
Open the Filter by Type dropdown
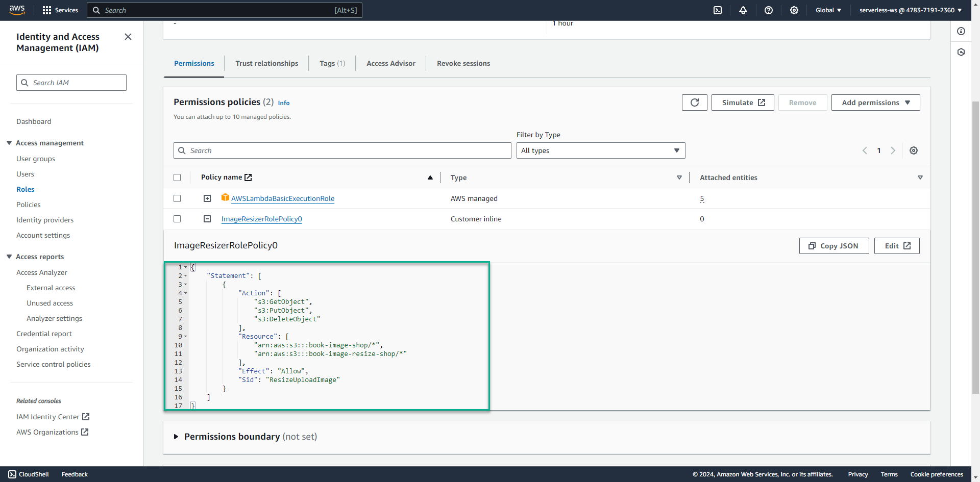[x=601, y=150]
